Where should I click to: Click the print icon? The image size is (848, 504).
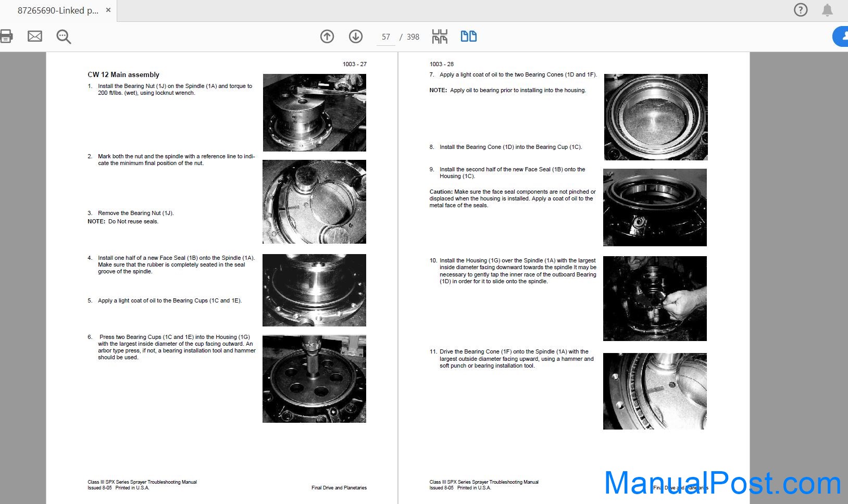pyautogui.click(x=6, y=36)
